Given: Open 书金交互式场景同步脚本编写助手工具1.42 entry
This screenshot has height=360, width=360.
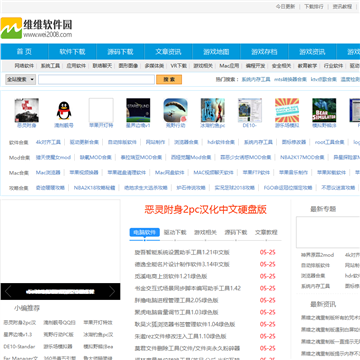Looking at the screenshot, I should (x=188, y=288).
